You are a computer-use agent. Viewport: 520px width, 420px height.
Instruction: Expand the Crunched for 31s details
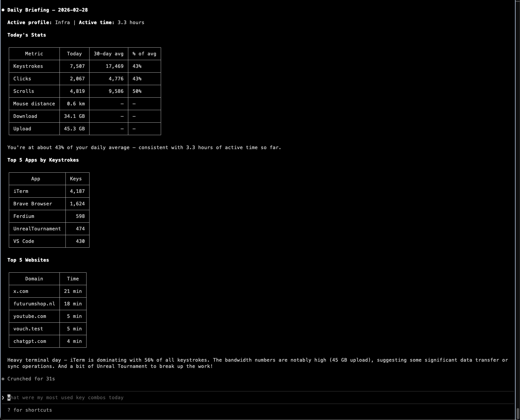[x=31, y=379]
